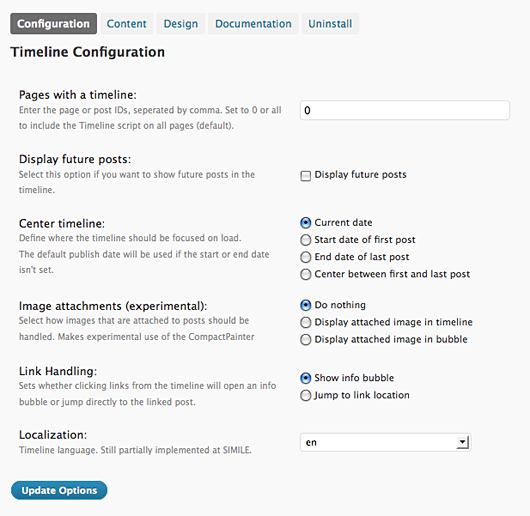Click the Pages with a timeline field
Screen dimensions: 530x516
pyautogui.click(x=405, y=110)
